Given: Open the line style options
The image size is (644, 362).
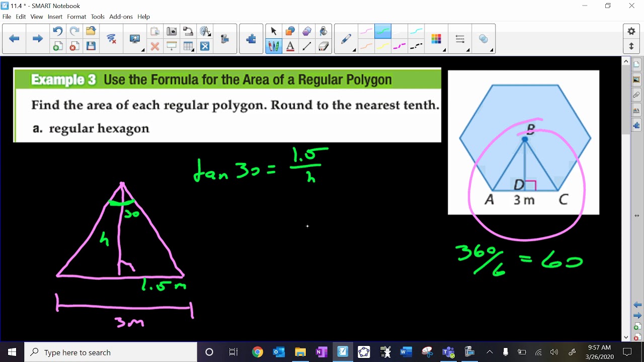Looking at the screenshot, I should pos(460,39).
